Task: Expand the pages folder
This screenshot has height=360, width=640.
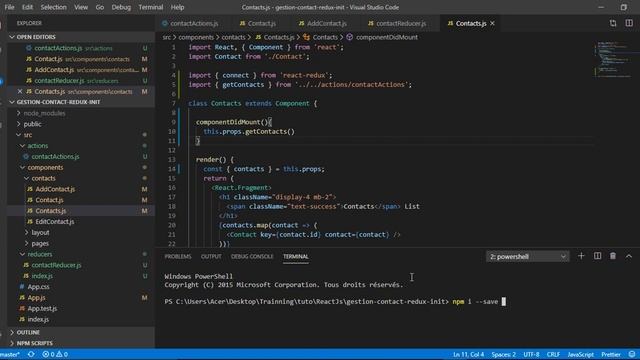Action: [40, 243]
